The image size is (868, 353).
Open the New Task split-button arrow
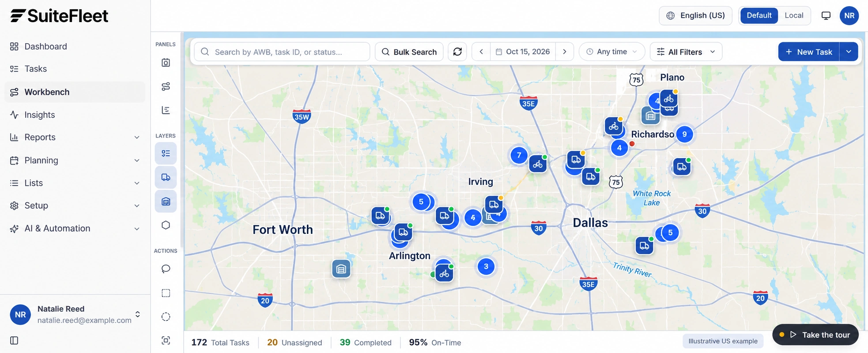pos(849,52)
